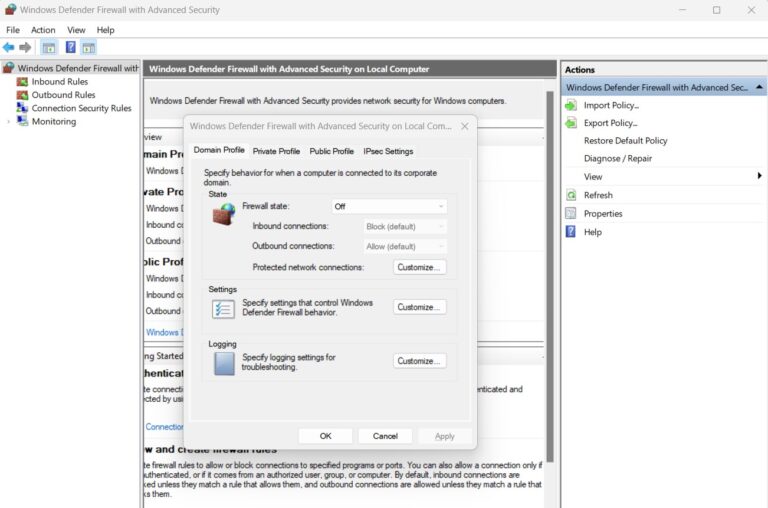Click the Export Policy green icon
The image size is (768, 508).
[x=571, y=123]
